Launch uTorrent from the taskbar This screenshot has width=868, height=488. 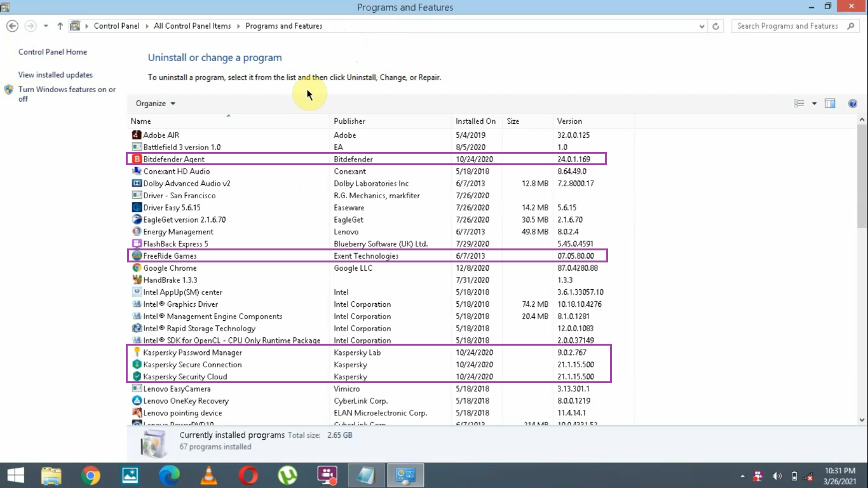[287, 475]
